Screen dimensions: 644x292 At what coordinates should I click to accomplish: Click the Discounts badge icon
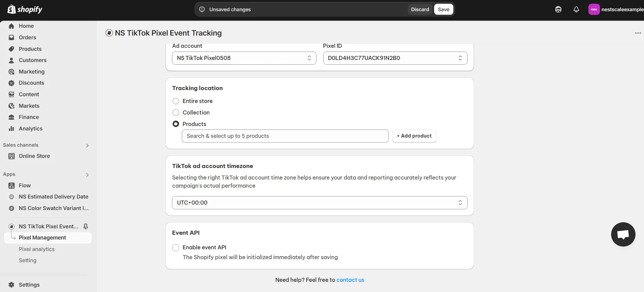click(12, 83)
